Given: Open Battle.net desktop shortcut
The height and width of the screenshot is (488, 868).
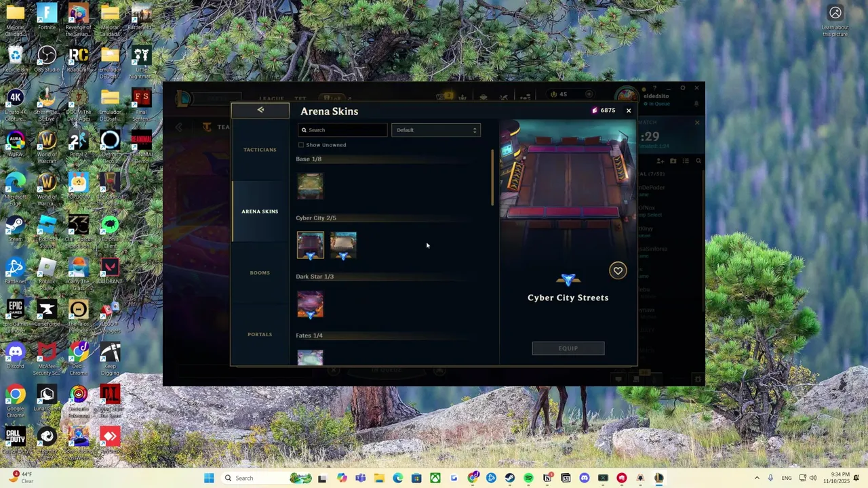Looking at the screenshot, I should point(15,270).
